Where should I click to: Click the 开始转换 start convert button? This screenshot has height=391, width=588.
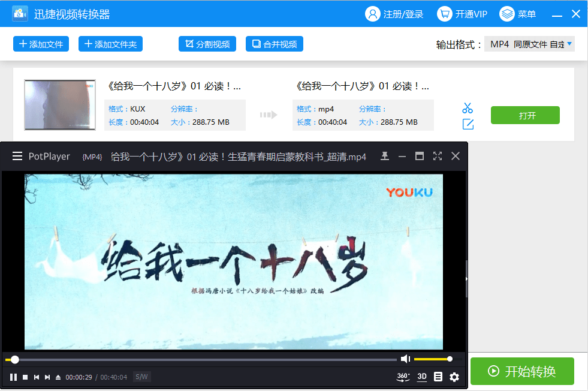[522, 371]
